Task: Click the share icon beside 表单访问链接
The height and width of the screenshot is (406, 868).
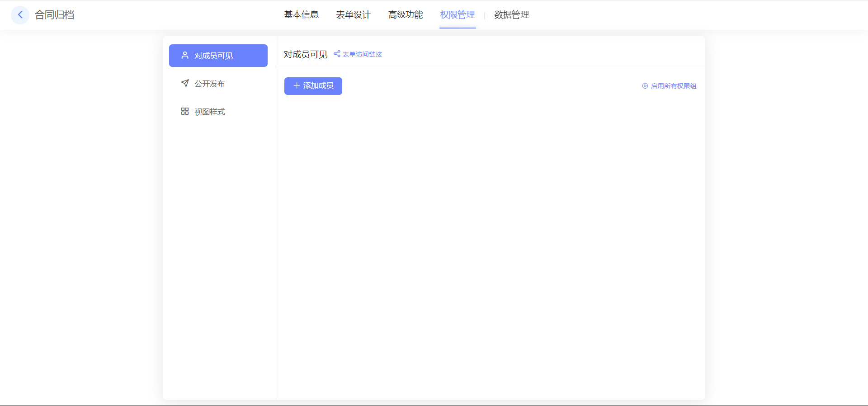Action: [x=337, y=54]
